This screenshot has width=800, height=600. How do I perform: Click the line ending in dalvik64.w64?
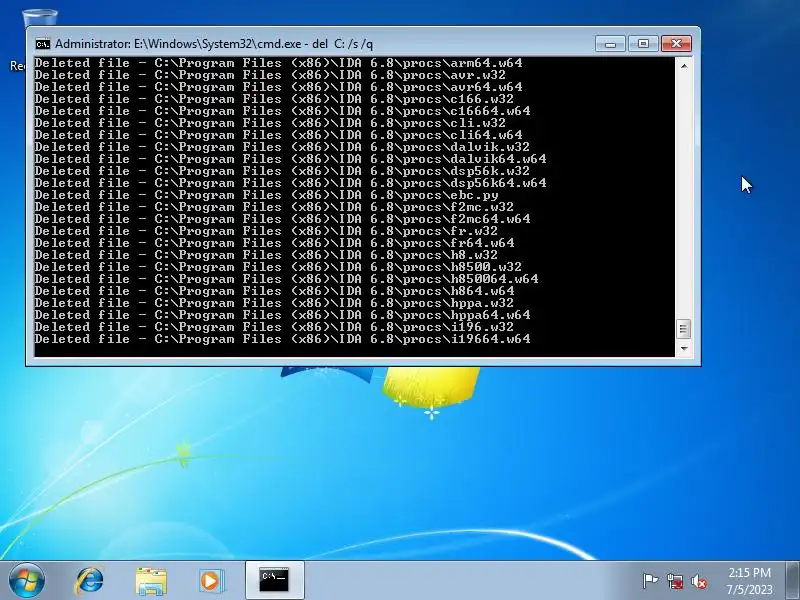(290, 159)
